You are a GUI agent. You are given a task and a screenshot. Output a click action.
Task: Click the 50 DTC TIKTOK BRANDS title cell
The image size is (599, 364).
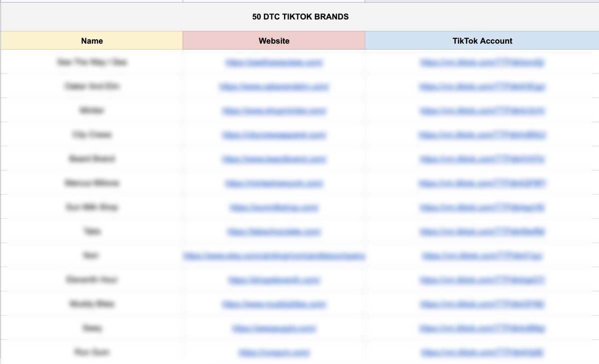299,16
